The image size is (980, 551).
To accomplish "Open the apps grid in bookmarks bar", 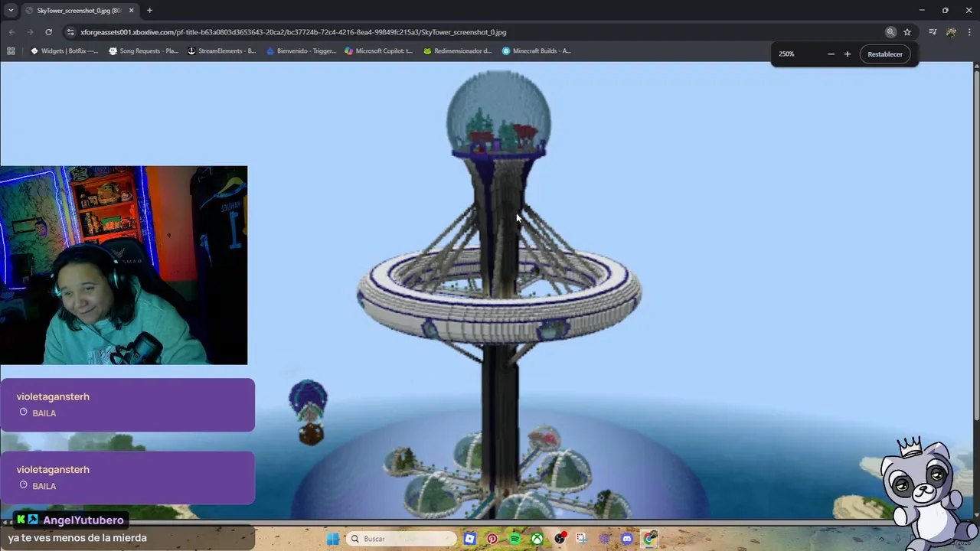I will (11, 51).
